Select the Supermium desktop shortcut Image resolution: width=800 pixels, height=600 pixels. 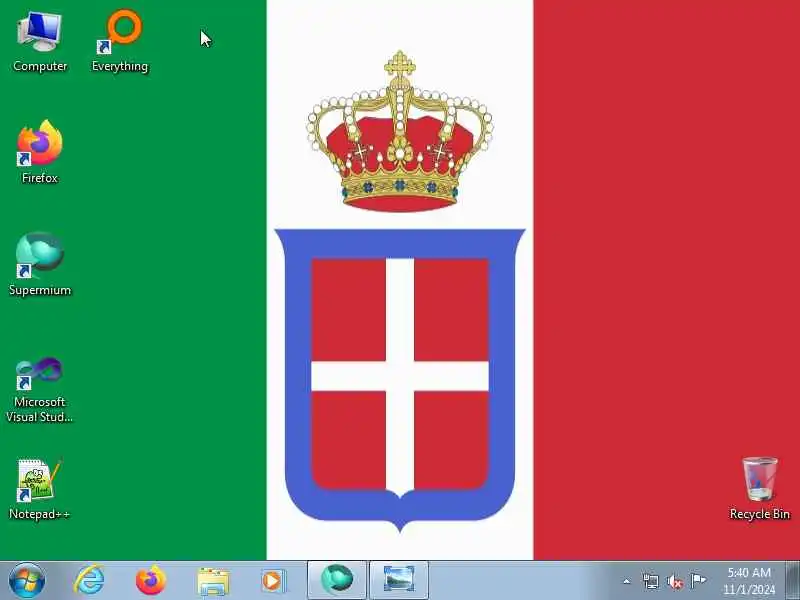[40, 264]
